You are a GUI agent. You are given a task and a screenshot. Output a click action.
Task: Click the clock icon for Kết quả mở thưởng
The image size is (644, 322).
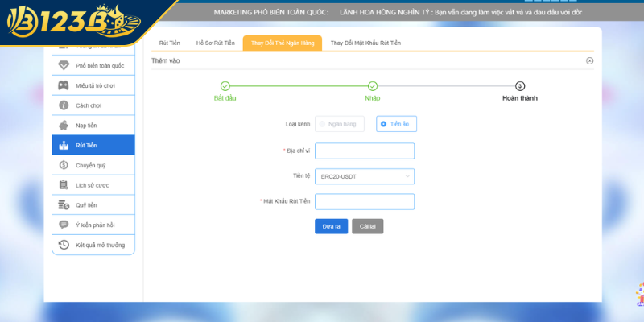click(64, 245)
